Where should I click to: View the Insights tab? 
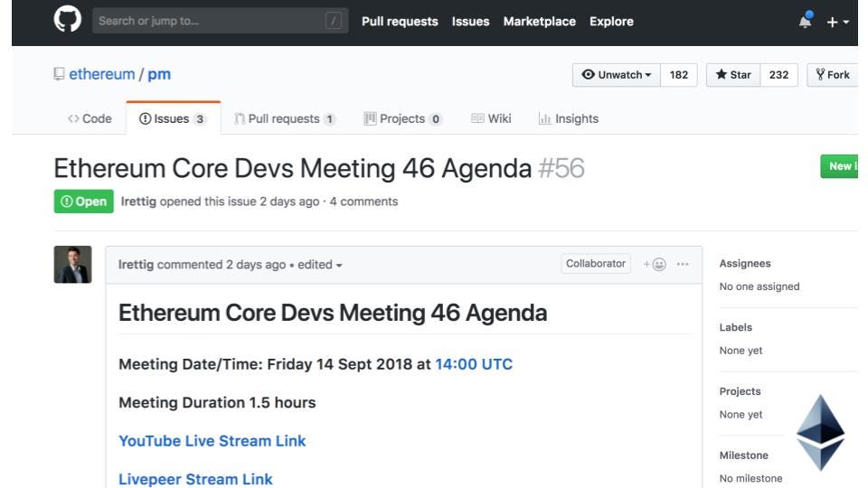568,118
